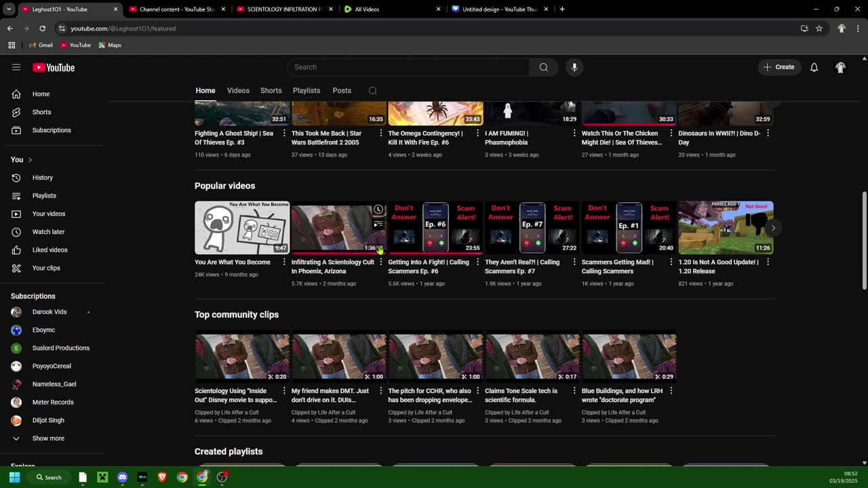Go back in browser history
Screen dimensions: 868x488
pyautogui.click(x=9, y=28)
